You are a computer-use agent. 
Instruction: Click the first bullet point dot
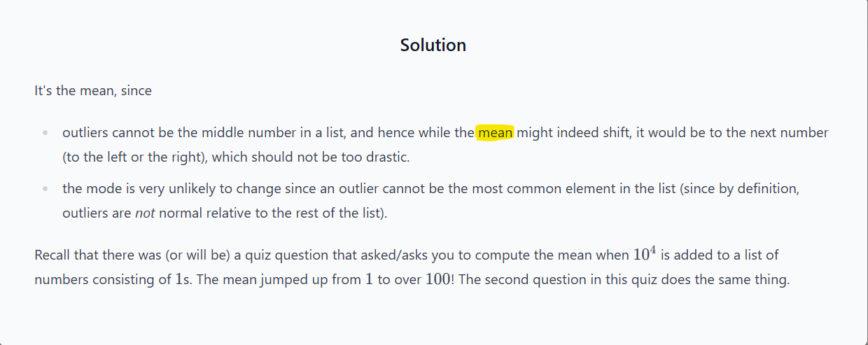tap(45, 133)
